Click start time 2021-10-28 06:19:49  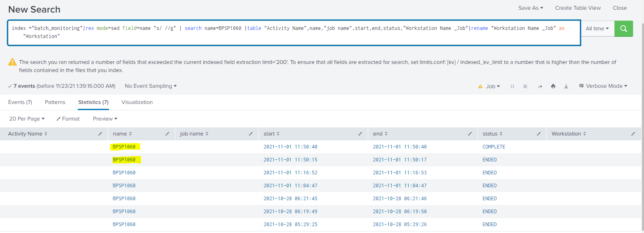290,212
